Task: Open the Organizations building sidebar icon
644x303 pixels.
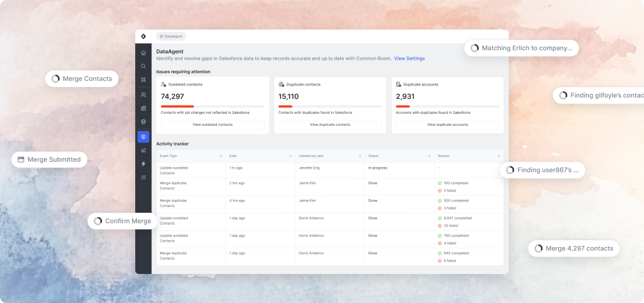Action: (143, 108)
